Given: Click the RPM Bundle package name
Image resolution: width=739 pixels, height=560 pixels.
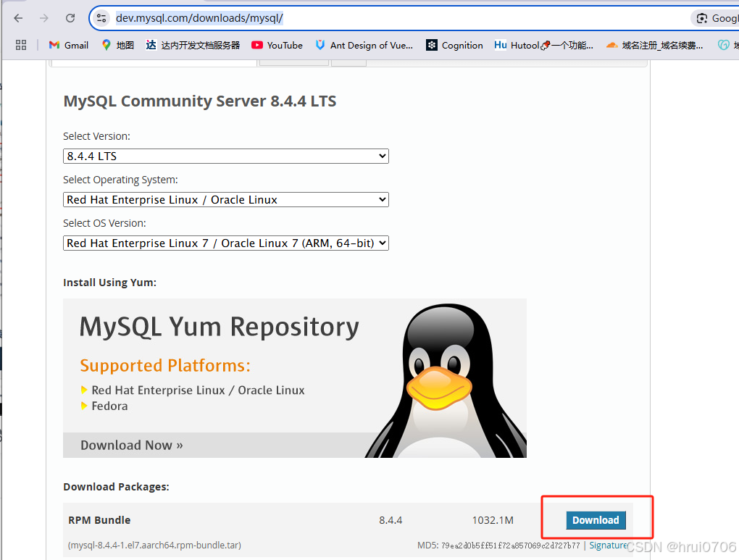Looking at the screenshot, I should (x=99, y=520).
